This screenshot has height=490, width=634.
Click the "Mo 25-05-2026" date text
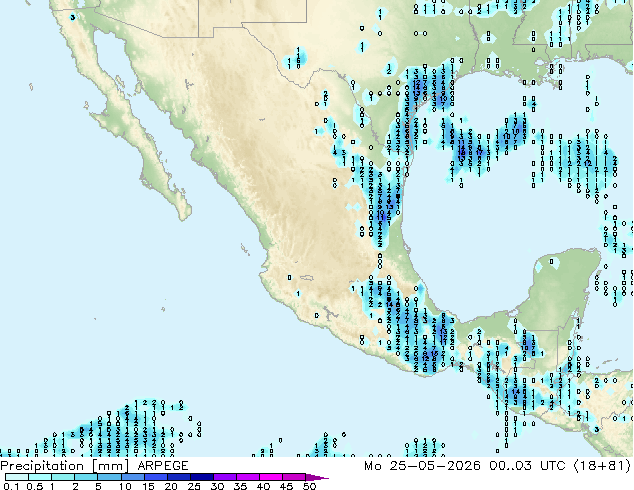click(x=423, y=466)
